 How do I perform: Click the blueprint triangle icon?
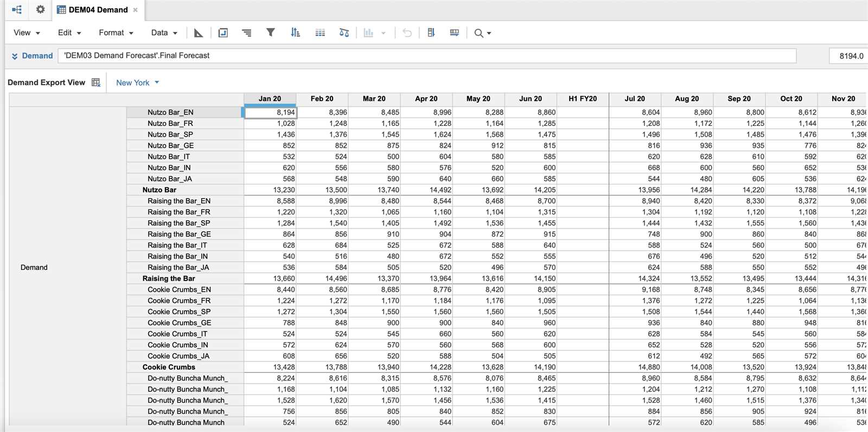point(199,33)
